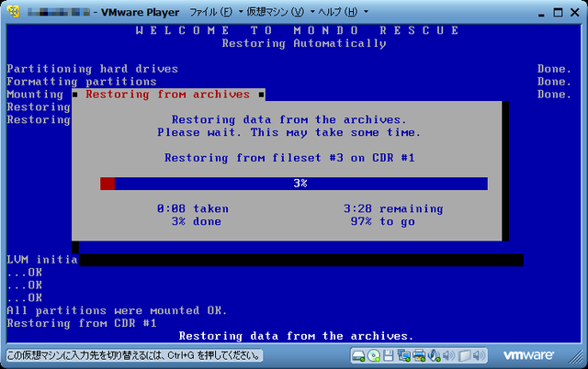Screen dimensions: 588x369
Task: Click the printer device icon
Action: (x=419, y=355)
